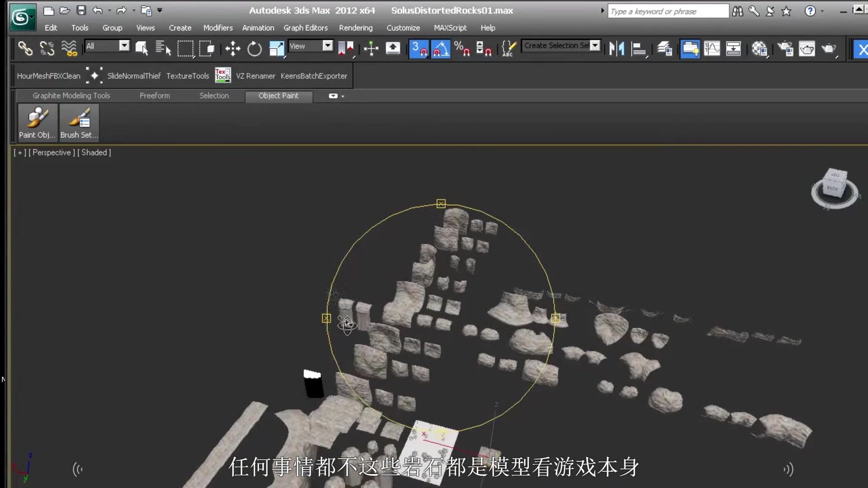
Task: Open the Modifiers menu
Action: click(217, 28)
